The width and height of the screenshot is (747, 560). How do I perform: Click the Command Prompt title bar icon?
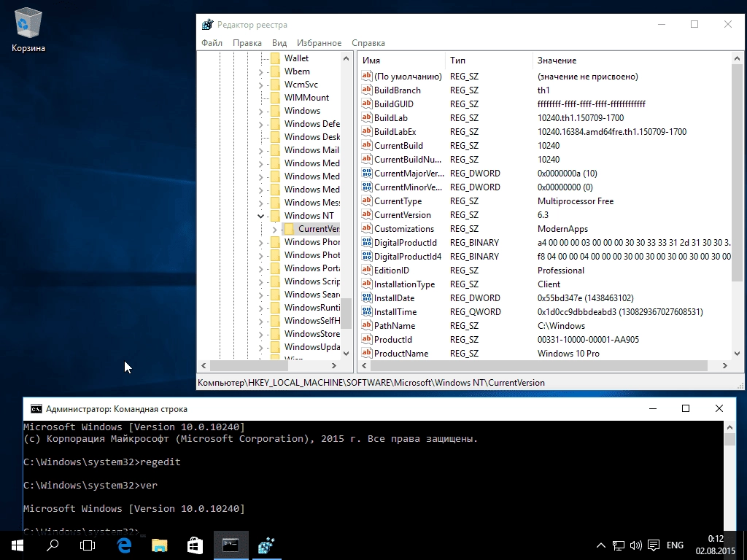click(x=36, y=408)
